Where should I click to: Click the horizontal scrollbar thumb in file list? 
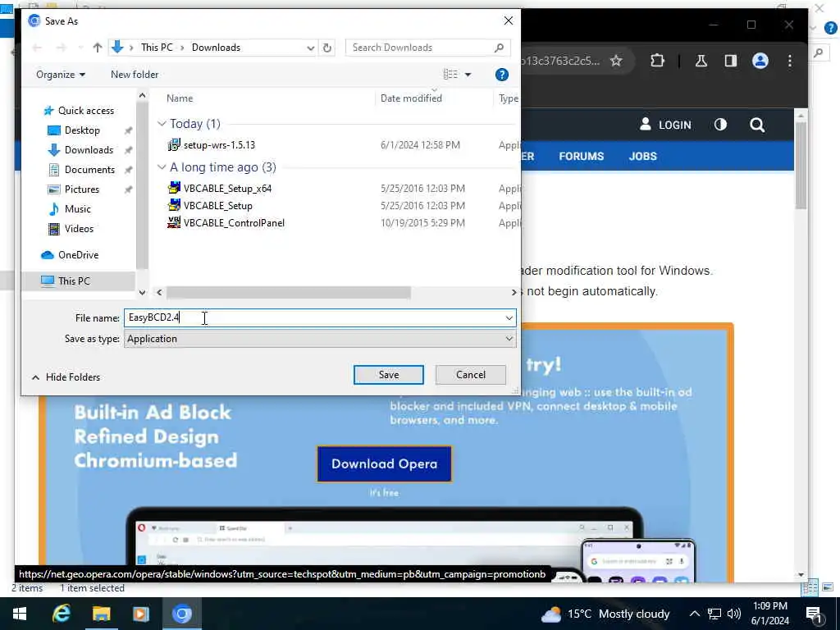(288, 292)
